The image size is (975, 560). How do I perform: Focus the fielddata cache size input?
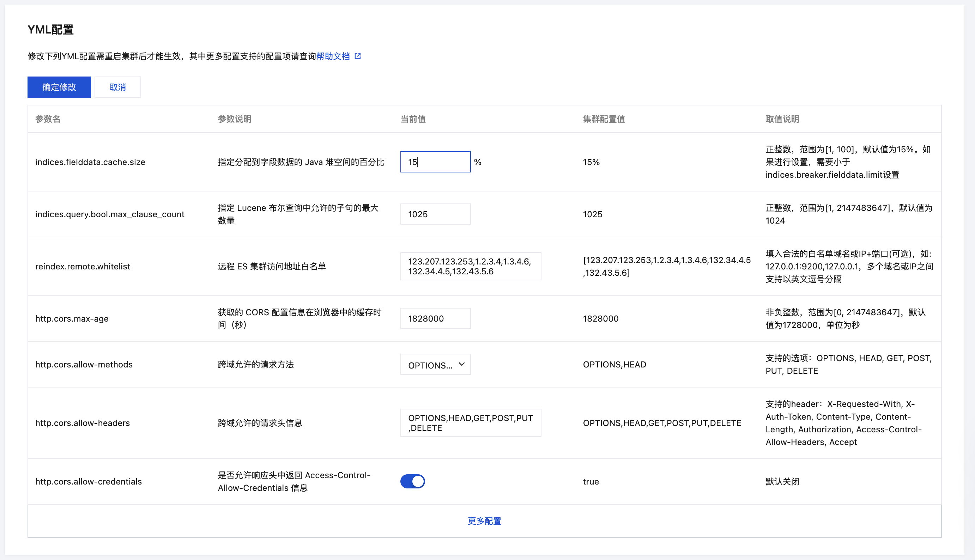[435, 162]
